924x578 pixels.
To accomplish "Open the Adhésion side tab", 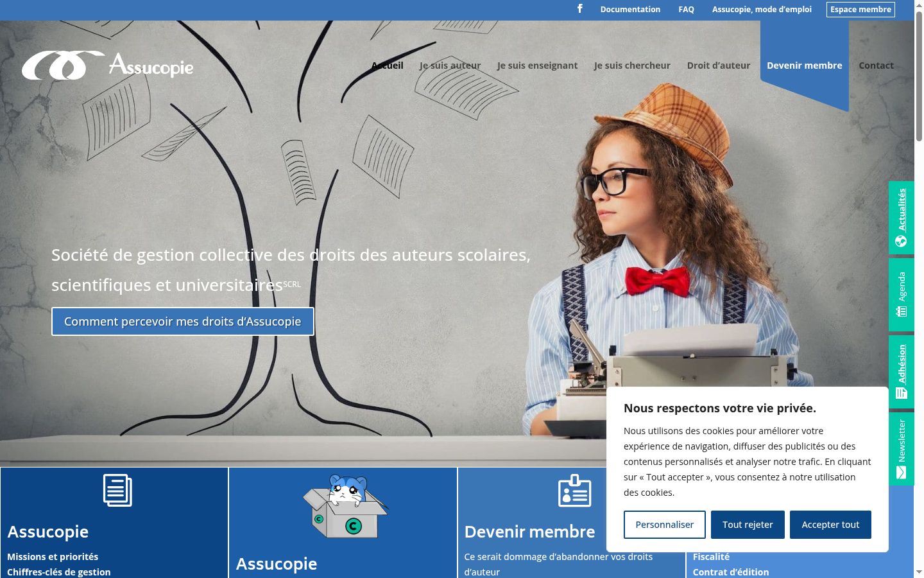I will click(x=902, y=372).
